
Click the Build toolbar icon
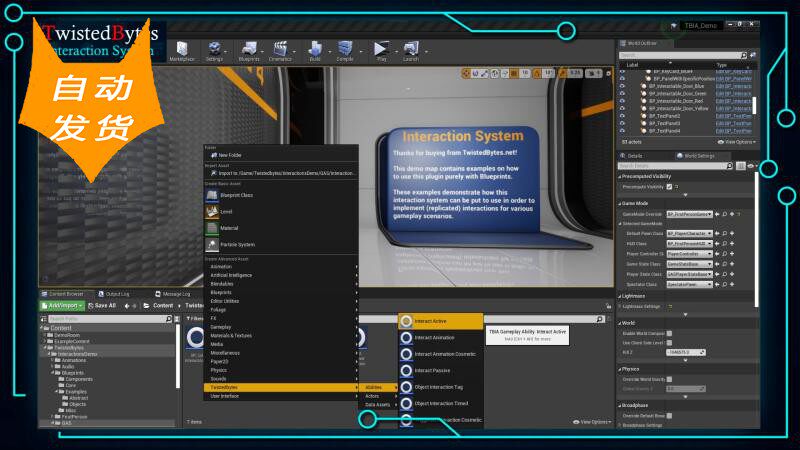tap(315, 49)
